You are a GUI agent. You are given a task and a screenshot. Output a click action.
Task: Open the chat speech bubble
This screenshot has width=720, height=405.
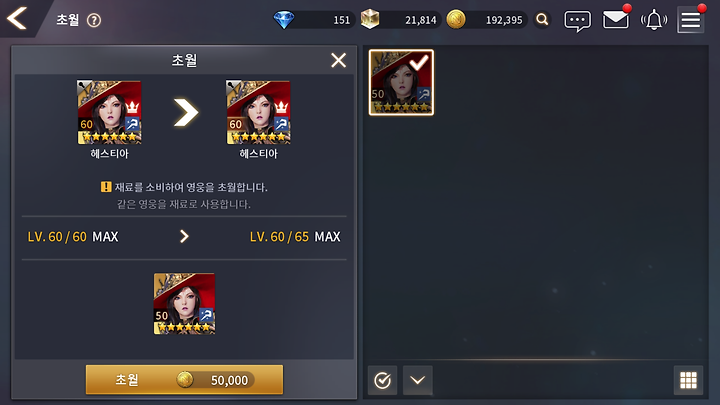click(x=577, y=21)
